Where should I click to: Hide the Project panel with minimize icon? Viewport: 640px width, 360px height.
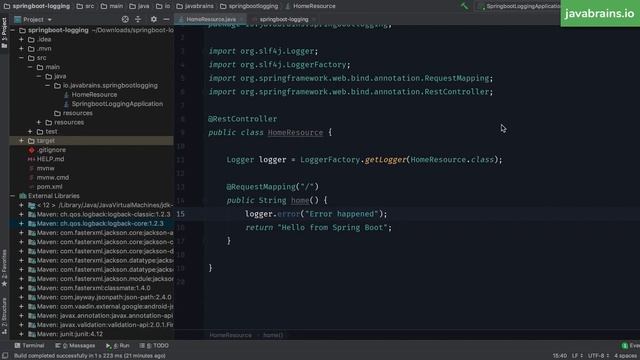coord(166,19)
